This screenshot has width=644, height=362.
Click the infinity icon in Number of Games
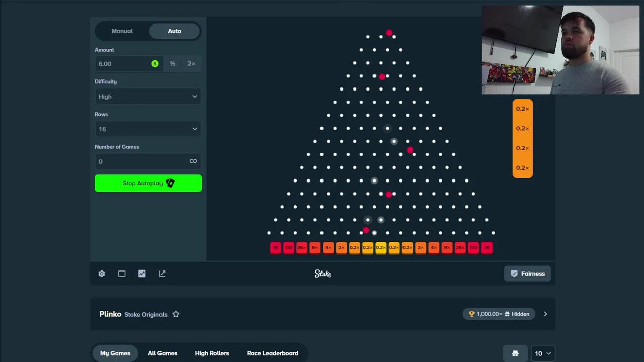click(193, 161)
